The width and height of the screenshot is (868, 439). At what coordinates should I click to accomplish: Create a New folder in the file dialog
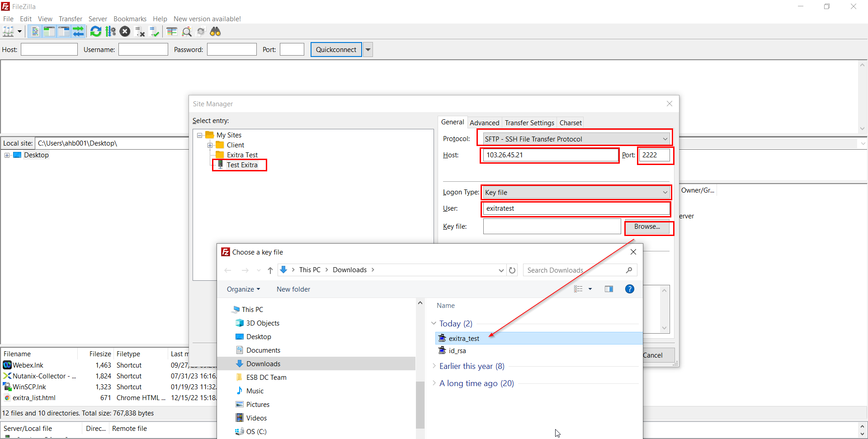coord(293,289)
